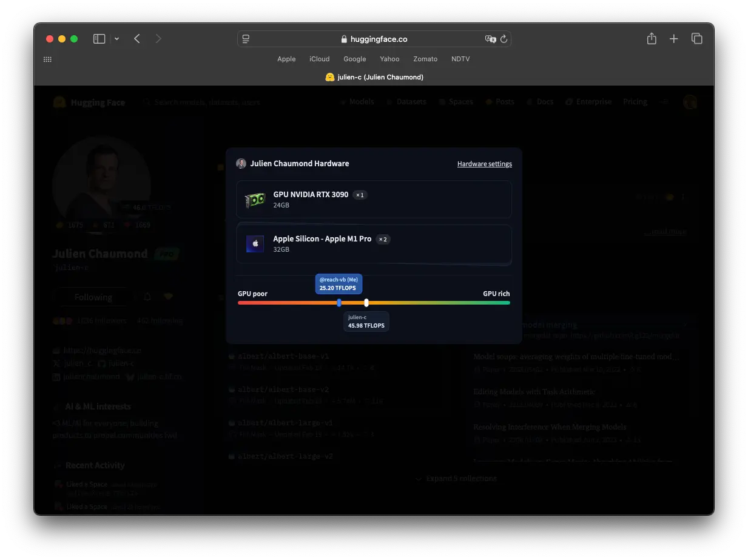
Task: Open Editing Models with Task Arithmetic paper
Action: (x=534, y=392)
